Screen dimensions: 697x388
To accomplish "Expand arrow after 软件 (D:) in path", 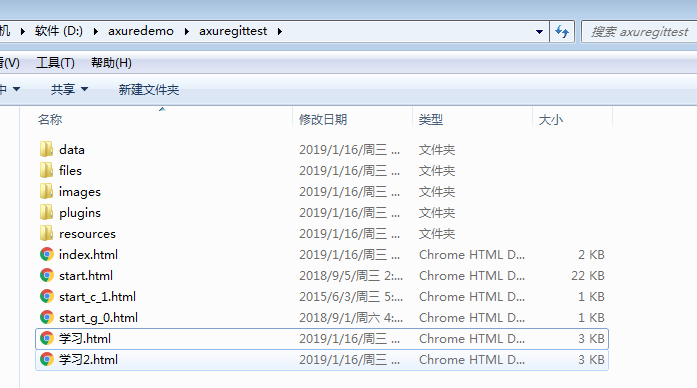I will click(96, 32).
